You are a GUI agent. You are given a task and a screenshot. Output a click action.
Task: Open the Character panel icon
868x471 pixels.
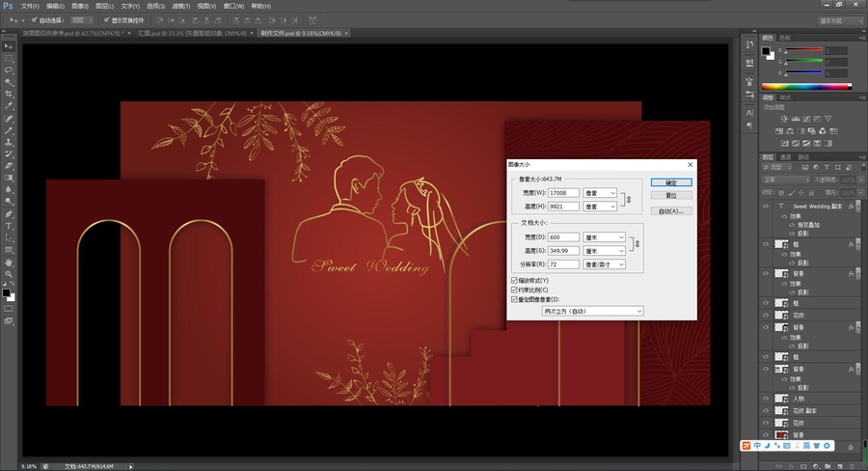[749, 113]
